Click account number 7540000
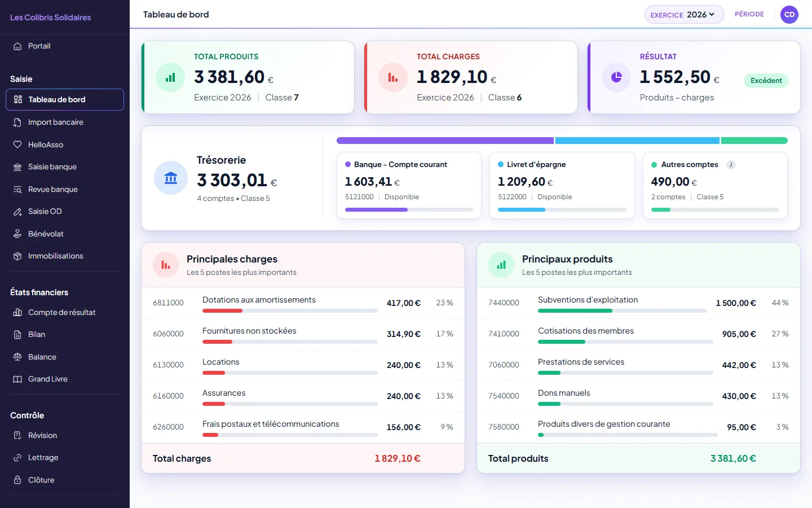The image size is (812, 508). pos(504,396)
